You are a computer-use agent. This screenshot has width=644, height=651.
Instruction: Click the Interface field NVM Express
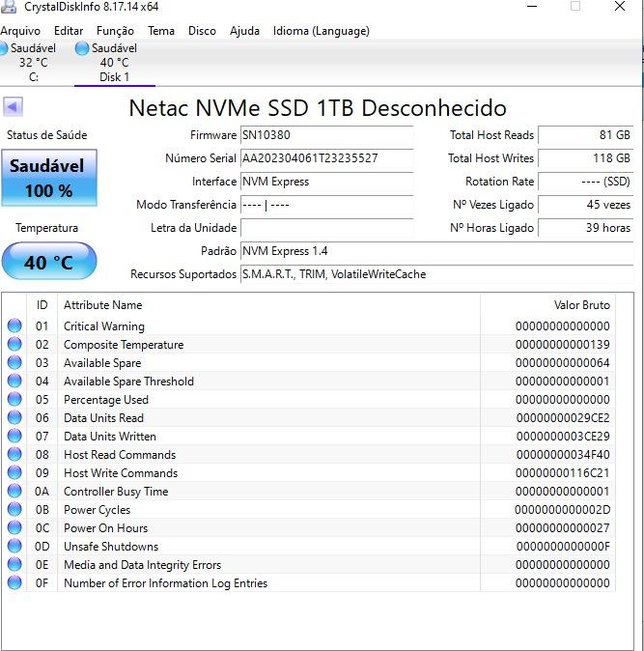pyautogui.click(x=326, y=182)
